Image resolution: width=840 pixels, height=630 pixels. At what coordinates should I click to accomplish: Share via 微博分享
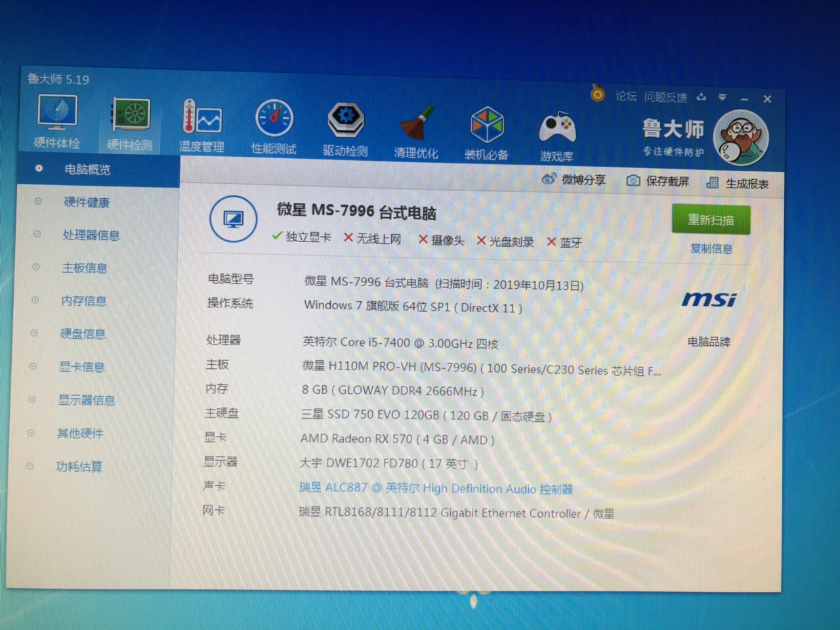[x=574, y=179]
